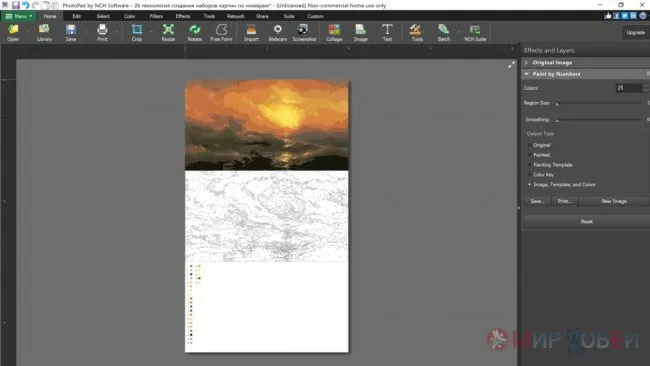Select the Rotate tool
Image resolution: width=650 pixels, height=366 pixels.
194,32
